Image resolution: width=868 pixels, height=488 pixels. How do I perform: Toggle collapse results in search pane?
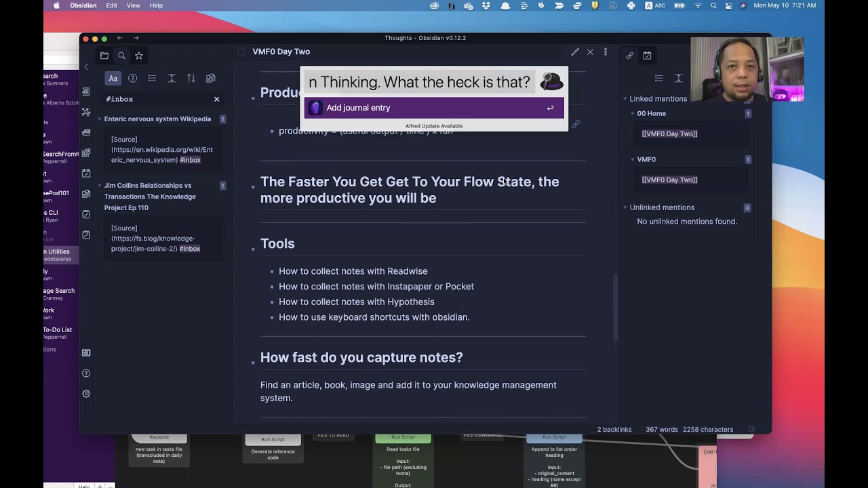[x=152, y=79]
